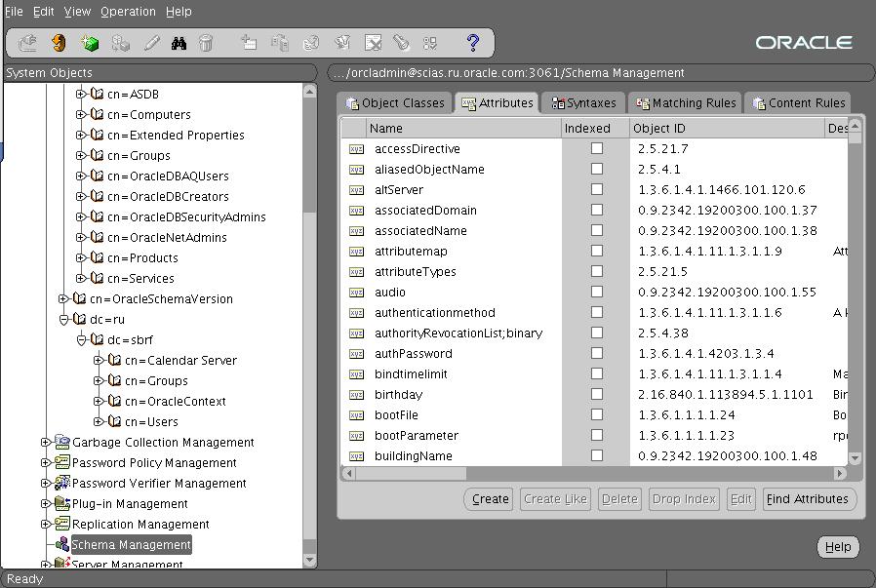
Task: Click the greyed checklist toolbar icon
Action: [430, 43]
